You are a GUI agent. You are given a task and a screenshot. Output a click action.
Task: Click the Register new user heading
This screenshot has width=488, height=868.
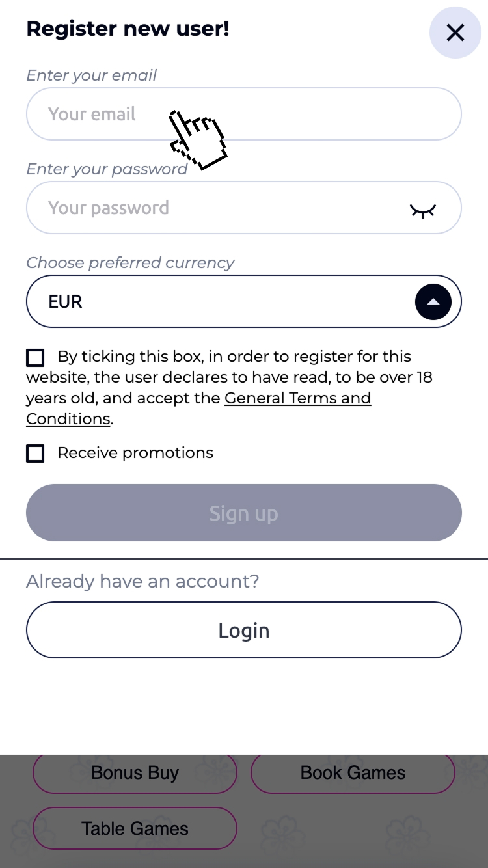pos(128,29)
